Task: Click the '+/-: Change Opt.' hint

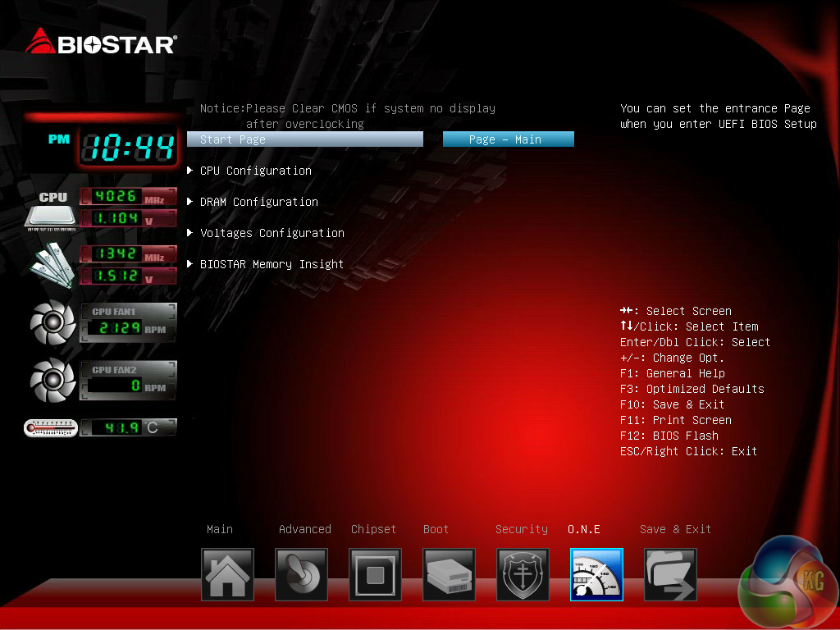Action: coord(672,358)
